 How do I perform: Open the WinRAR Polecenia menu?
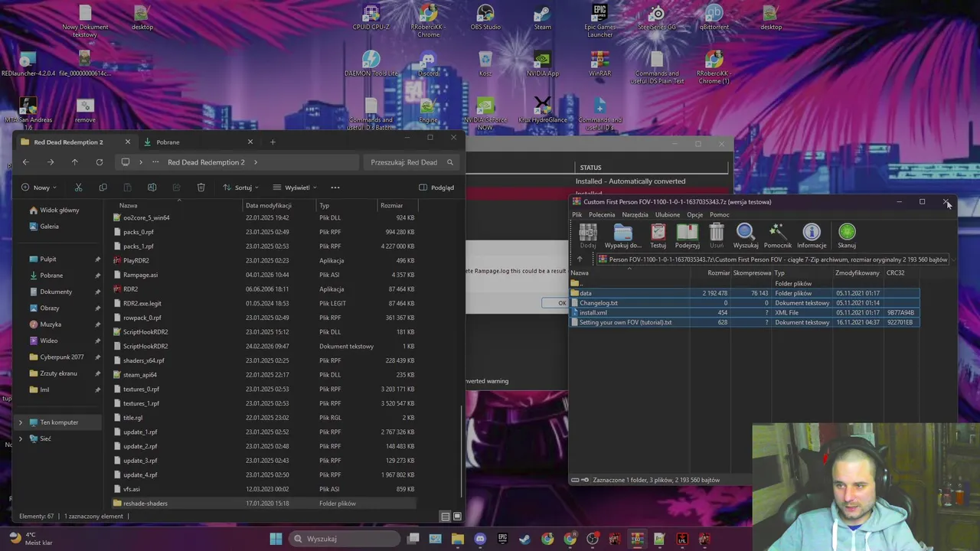point(602,215)
